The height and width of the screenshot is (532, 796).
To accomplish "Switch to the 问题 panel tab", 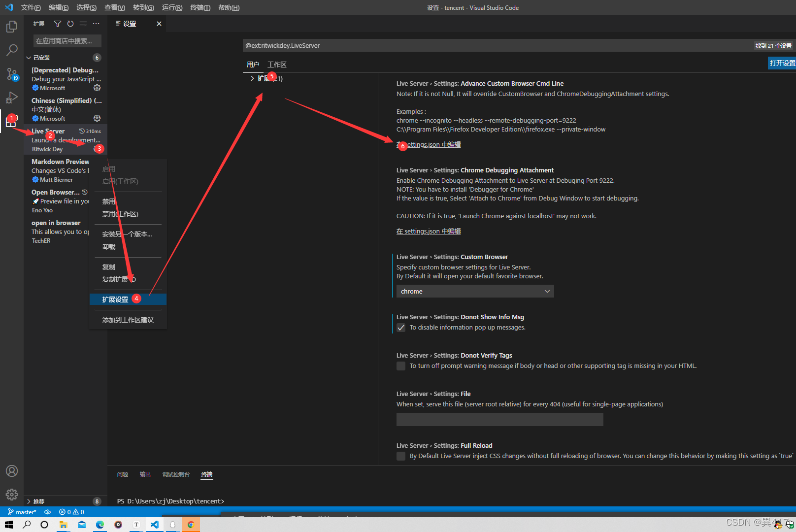I will 123,474.
